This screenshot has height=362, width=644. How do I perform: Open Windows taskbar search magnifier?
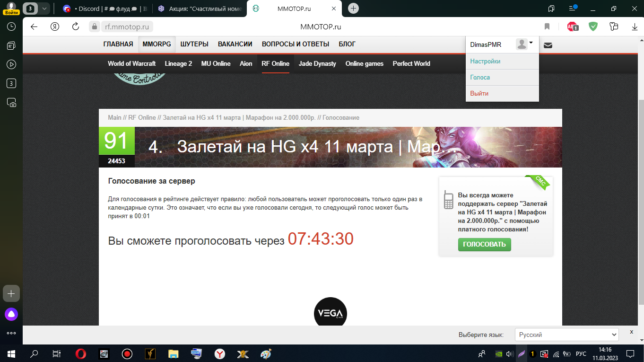[34, 353]
